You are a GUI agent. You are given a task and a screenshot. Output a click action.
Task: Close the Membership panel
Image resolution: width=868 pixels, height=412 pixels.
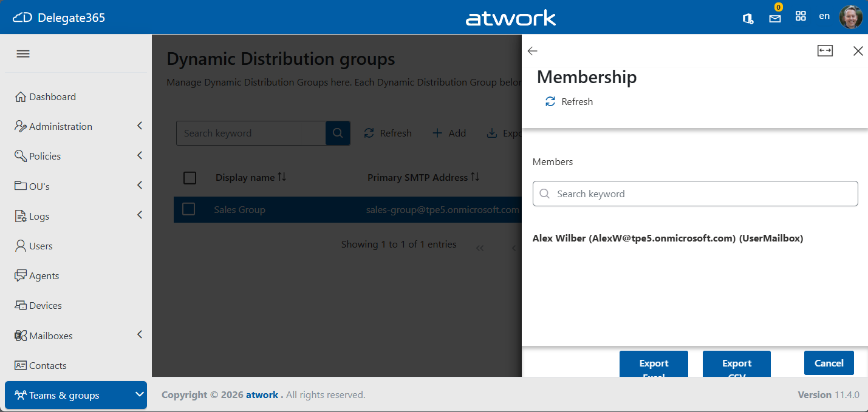pos(858,51)
